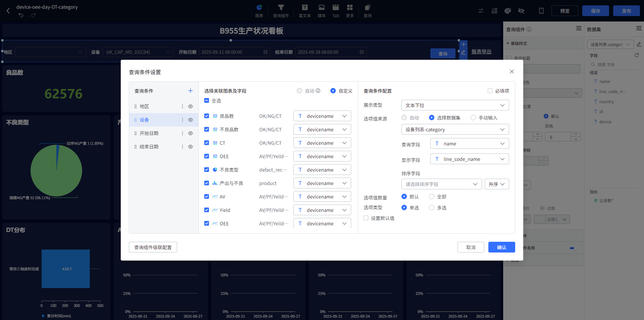The width and height of the screenshot is (644, 320).
Task: Select 手动输入 as option value source
Action: [473, 118]
